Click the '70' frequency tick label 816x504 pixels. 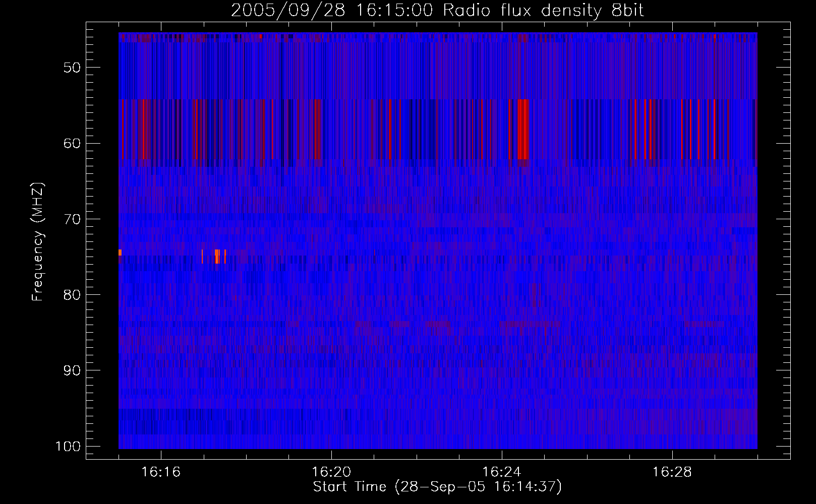(x=72, y=219)
